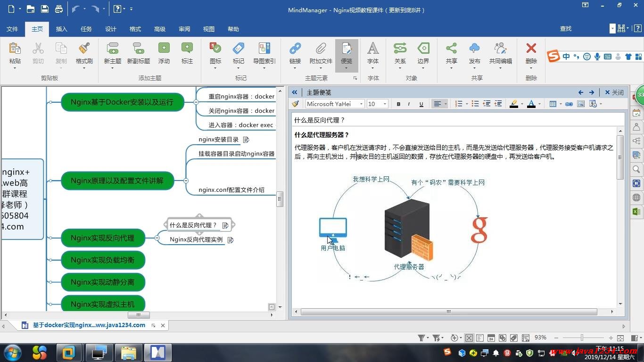Add a new subtopic with 新副标题
This screenshot has height=362, width=644.
pos(139,48)
